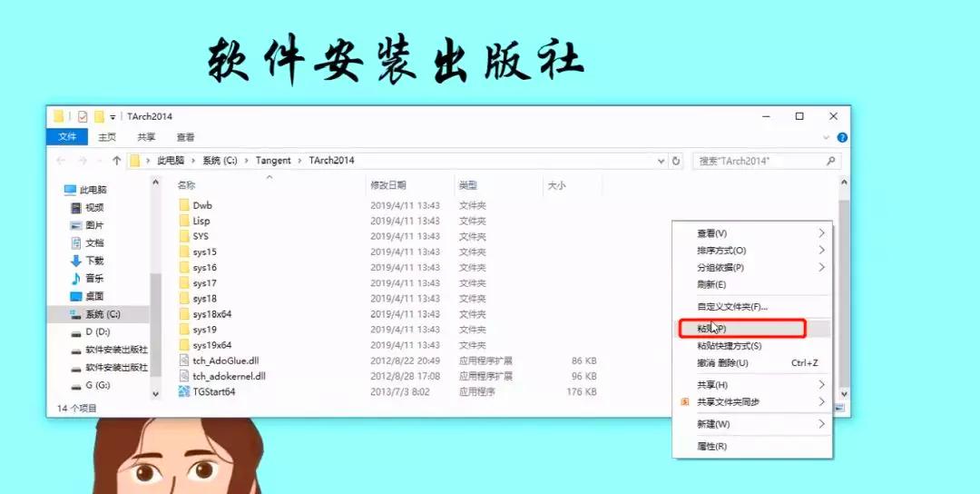
Task: Open the Dwb folder icon
Action: (183, 205)
